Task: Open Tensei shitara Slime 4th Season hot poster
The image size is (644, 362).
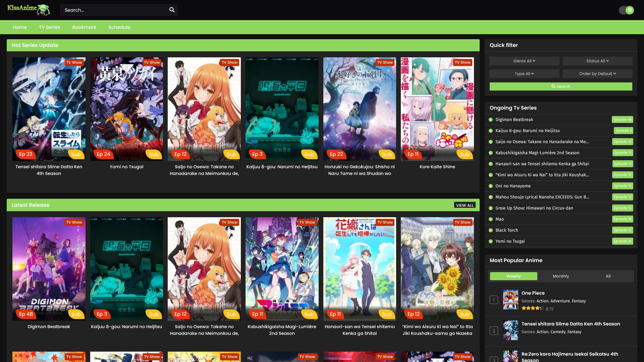Action: (x=49, y=109)
